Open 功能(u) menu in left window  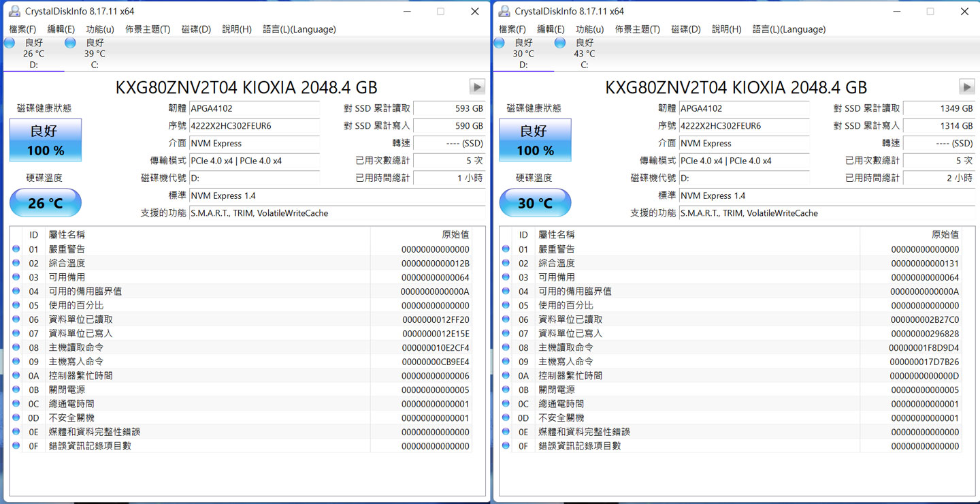(x=100, y=29)
